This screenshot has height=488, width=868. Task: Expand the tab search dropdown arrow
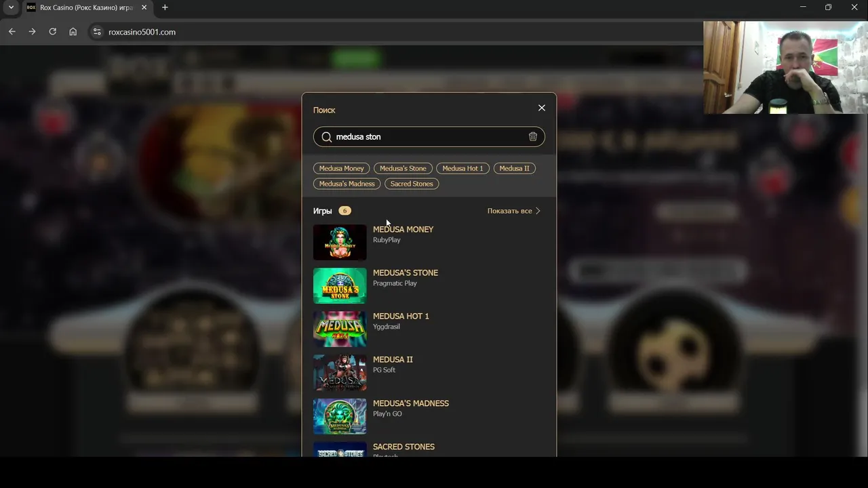[11, 7]
